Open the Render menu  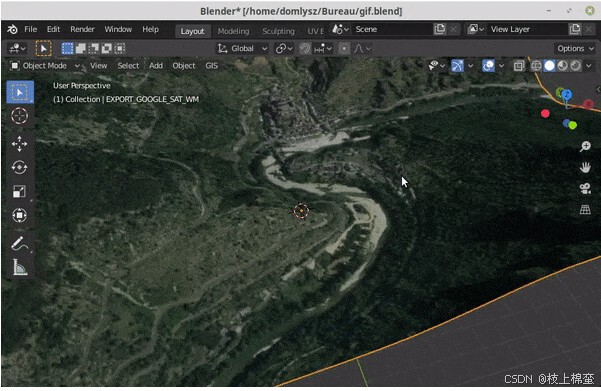(82, 30)
